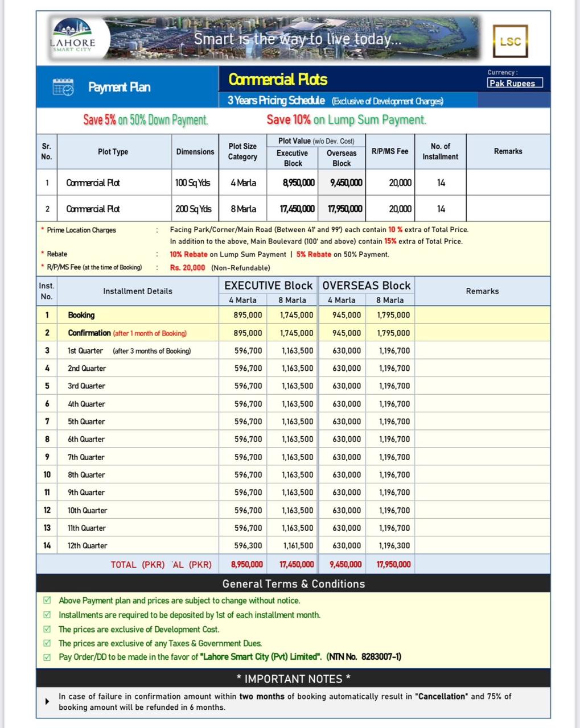
Task: Click the banner slogan 'Smart is the way to live today...'
Action: click(x=297, y=39)
